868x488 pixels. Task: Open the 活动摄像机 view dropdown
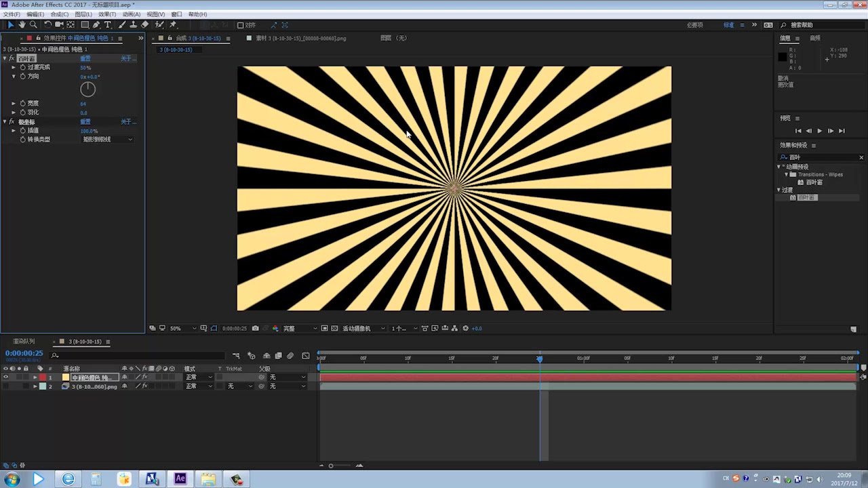(364, 328)
